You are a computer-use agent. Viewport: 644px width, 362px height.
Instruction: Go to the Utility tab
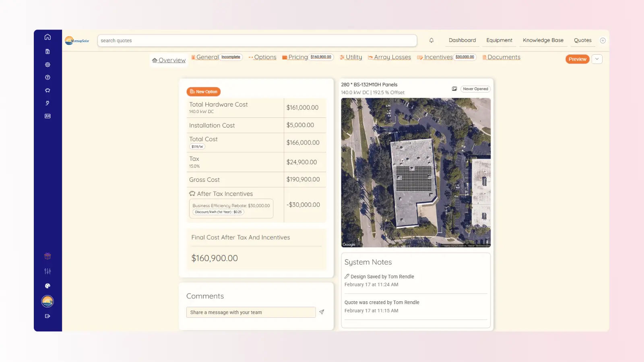point(351,57)
